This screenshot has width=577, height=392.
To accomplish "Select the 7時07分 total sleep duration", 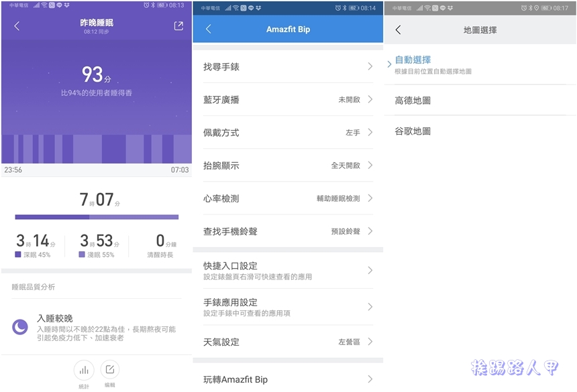I will tap(100, 200).
